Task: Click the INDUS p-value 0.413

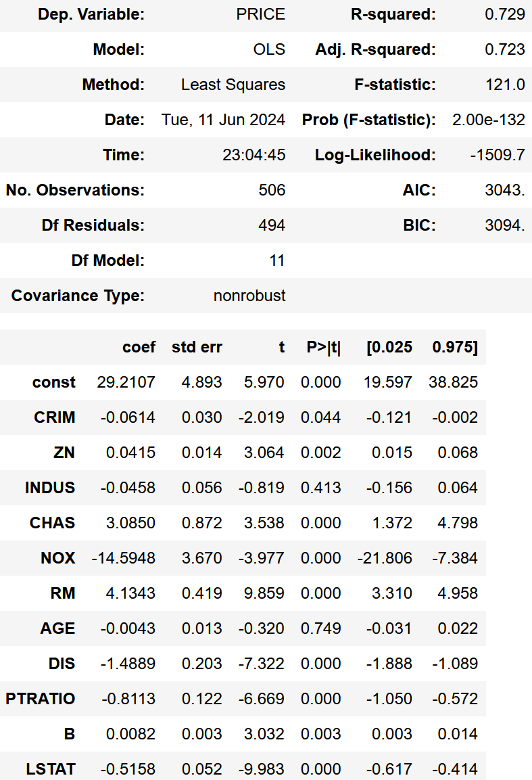Action: 320,488
